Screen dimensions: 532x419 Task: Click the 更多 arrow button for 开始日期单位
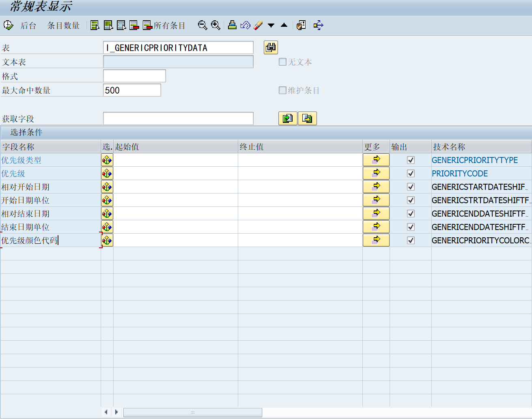376,200
